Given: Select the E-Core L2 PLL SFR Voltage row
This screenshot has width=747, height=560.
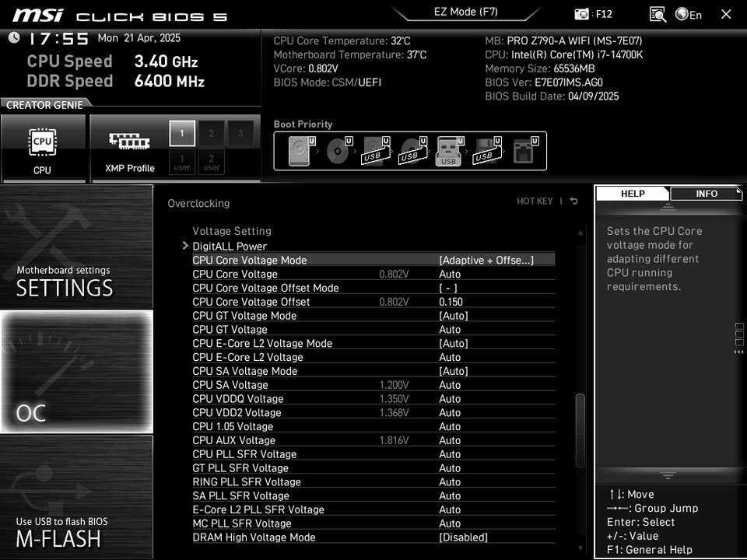Looking at the screenshot, I should click(x=373, y=509).
